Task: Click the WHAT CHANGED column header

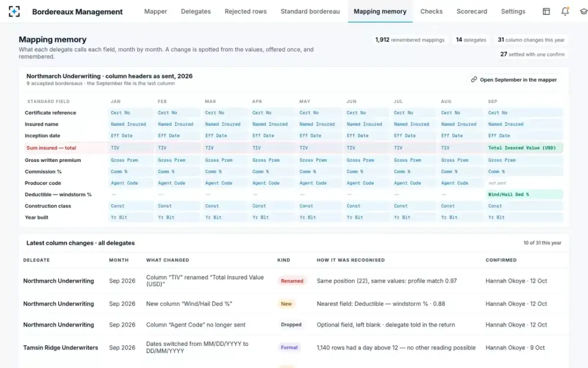Action: pos(168,260)
